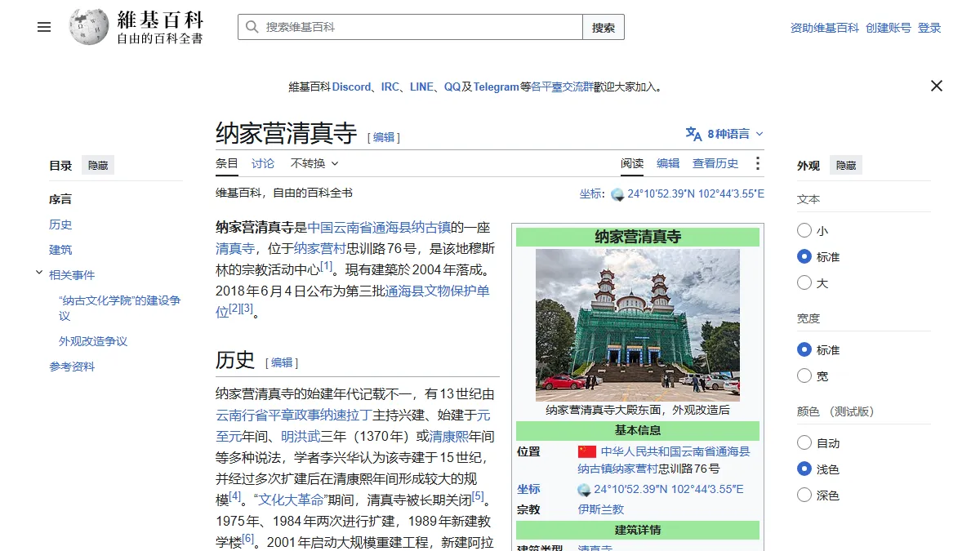Open the 阅读 view tab
This screenshot has height=551, width=980.
(632, 163)
